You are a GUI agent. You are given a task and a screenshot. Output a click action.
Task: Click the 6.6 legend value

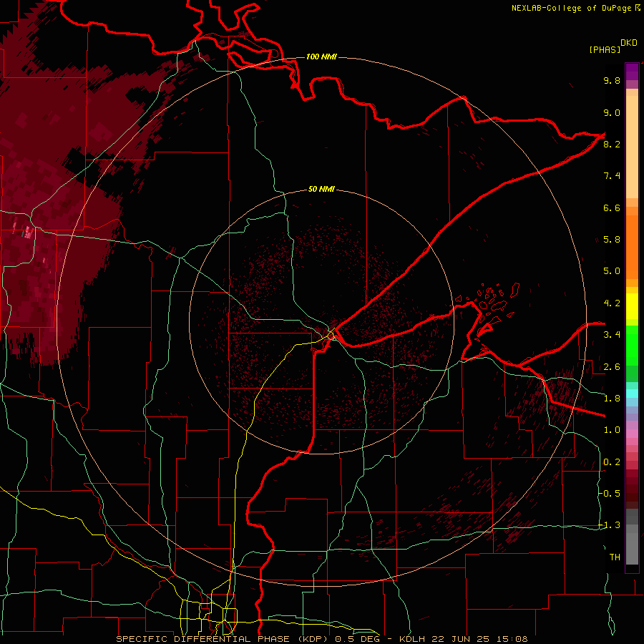tap(612, 208)
